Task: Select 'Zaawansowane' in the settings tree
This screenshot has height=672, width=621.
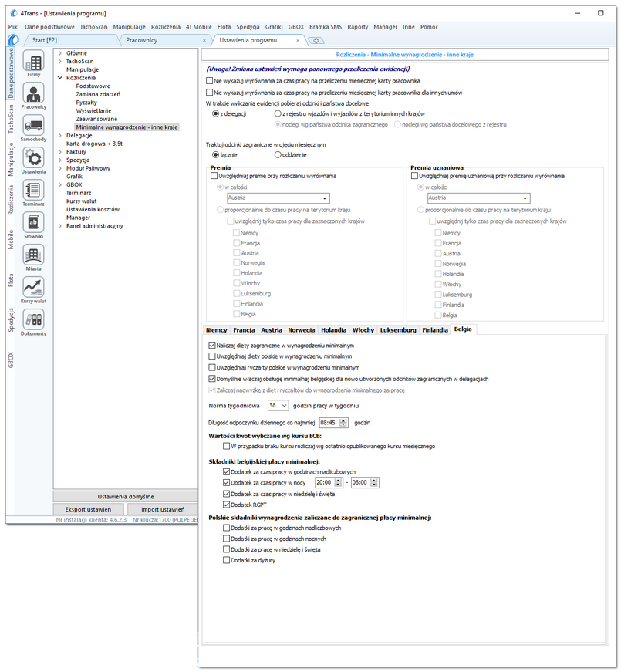Action: (96, 119)
